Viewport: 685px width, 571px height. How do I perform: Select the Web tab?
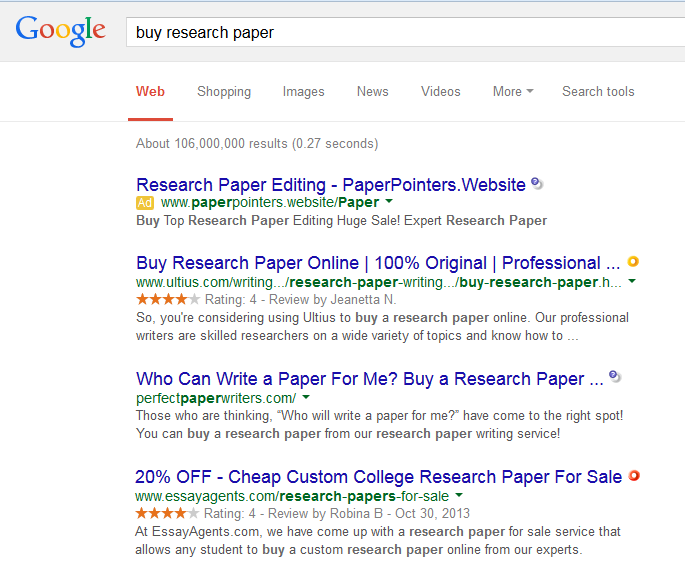[150, 91]
